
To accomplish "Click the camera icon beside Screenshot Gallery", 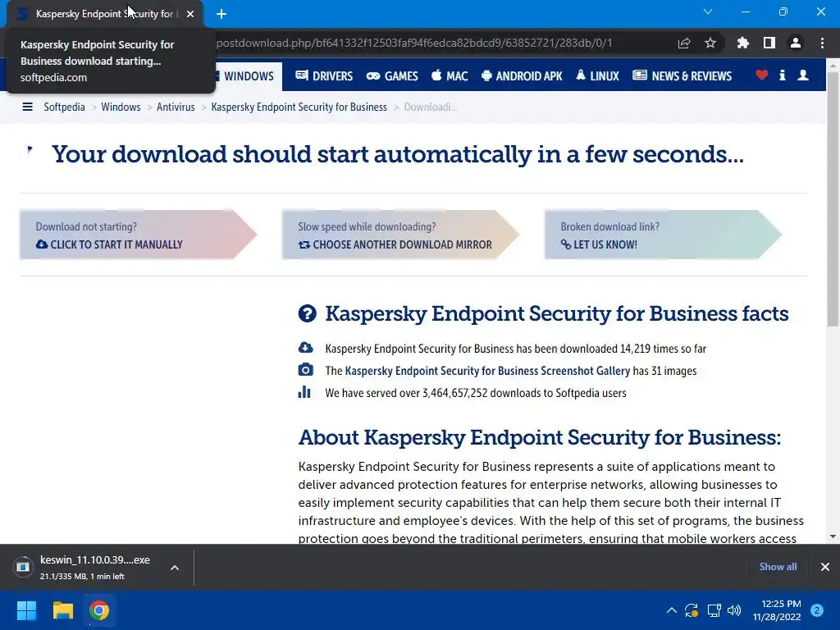I will coord(305,370).
